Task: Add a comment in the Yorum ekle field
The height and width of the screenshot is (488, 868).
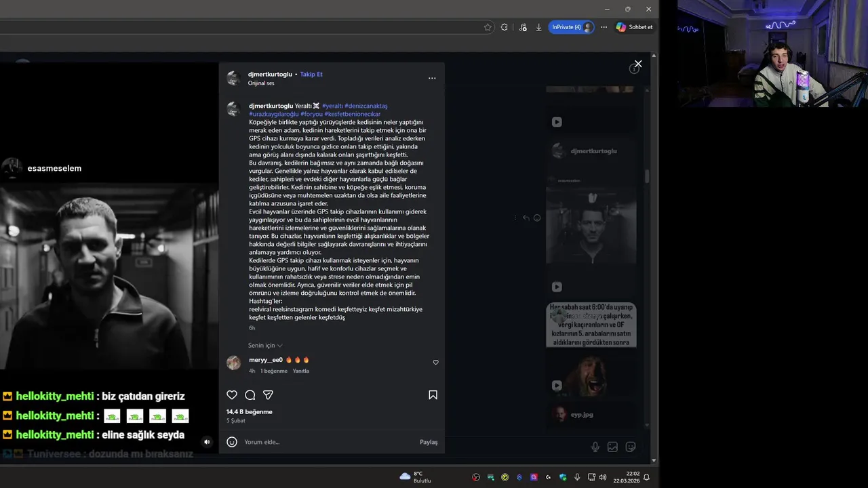Action: [329, 442]
